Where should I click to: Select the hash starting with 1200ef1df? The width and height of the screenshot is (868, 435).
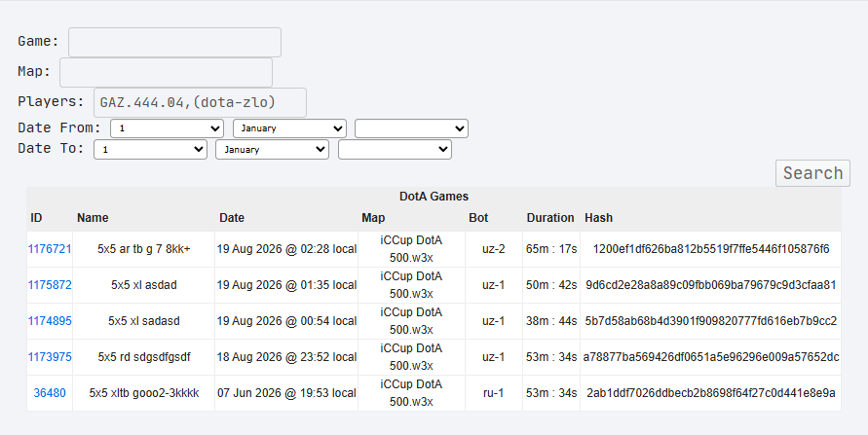[711, 249]
